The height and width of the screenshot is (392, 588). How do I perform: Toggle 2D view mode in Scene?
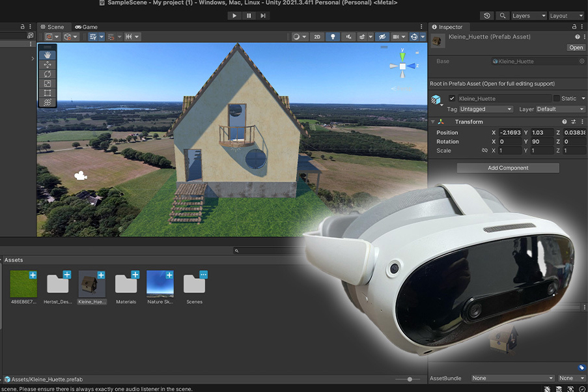pyautogui.click(x=317, y=37)
